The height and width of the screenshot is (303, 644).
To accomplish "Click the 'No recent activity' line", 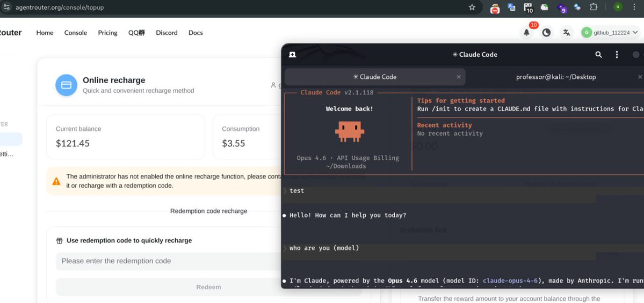I will click(450, 133).
